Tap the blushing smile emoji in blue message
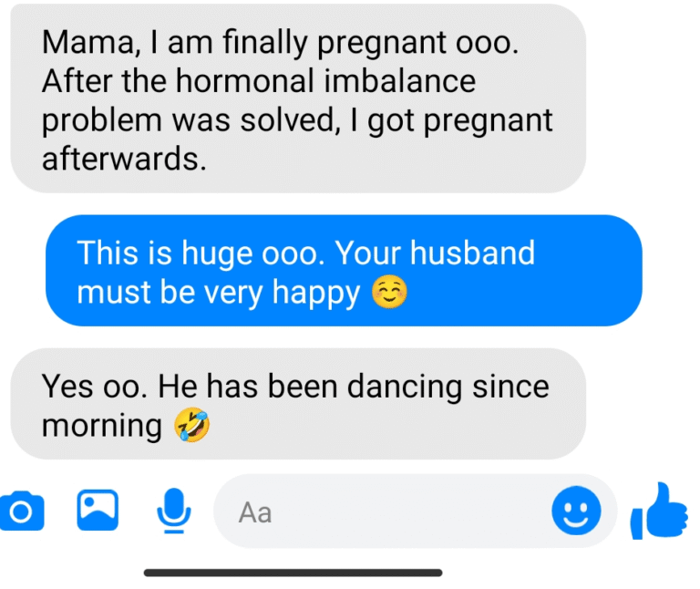This screenshot has width=700, height=589. 389,292
